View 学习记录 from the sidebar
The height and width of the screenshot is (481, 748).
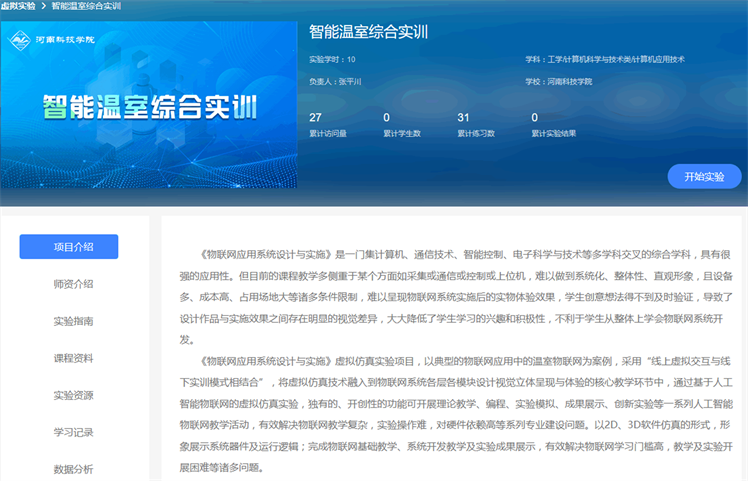click(73, 432)
